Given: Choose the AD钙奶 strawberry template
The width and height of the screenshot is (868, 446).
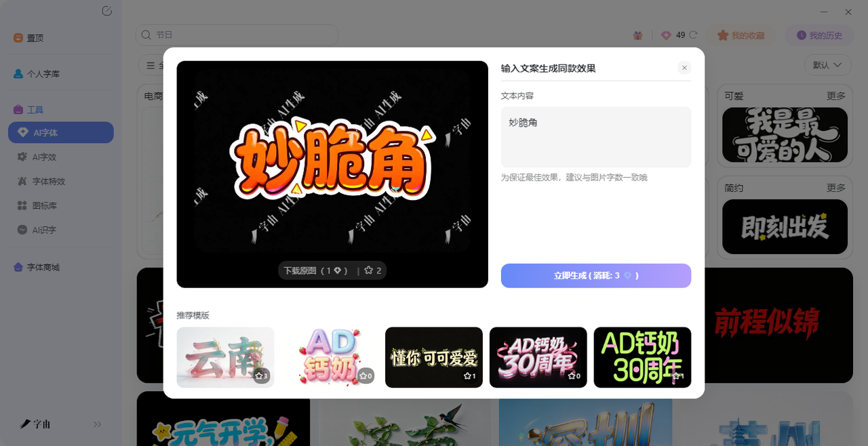Looking at the screenshot, I should pyautogui.click(x=330, y=357).
